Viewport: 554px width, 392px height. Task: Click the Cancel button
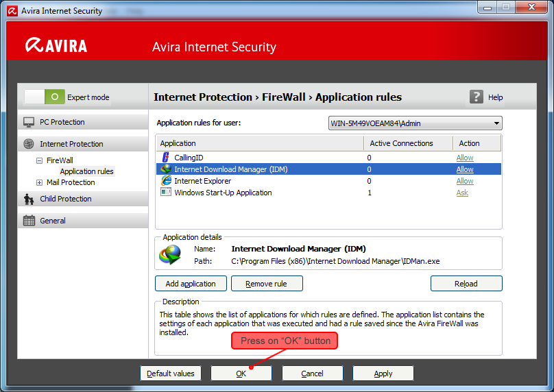tap(313, 373)
